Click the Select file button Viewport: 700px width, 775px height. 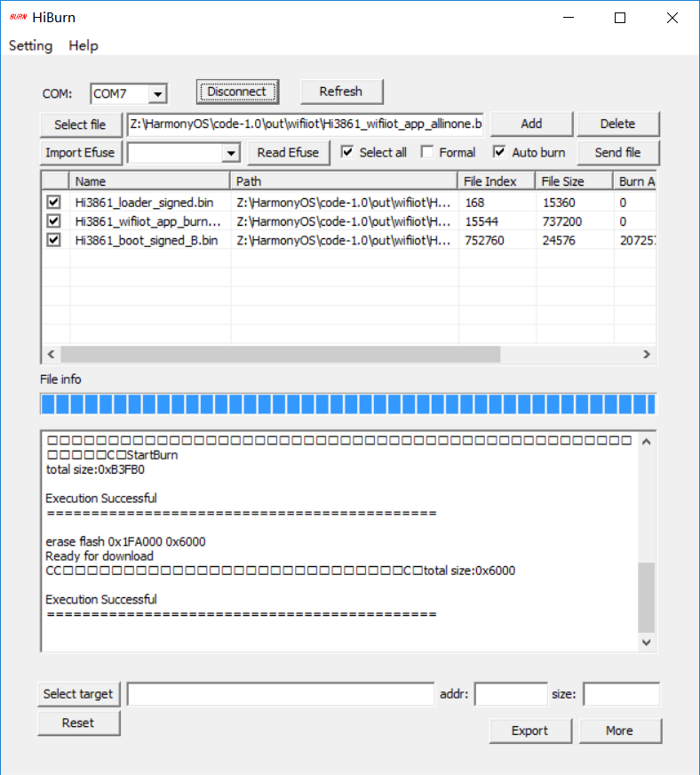pos(81,124)
